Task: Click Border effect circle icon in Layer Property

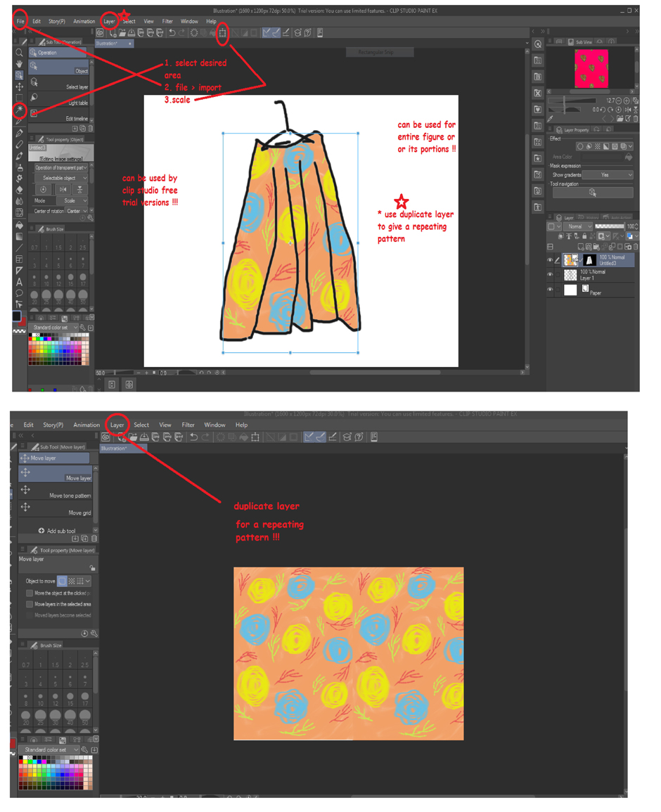Action: coord(580,146)
